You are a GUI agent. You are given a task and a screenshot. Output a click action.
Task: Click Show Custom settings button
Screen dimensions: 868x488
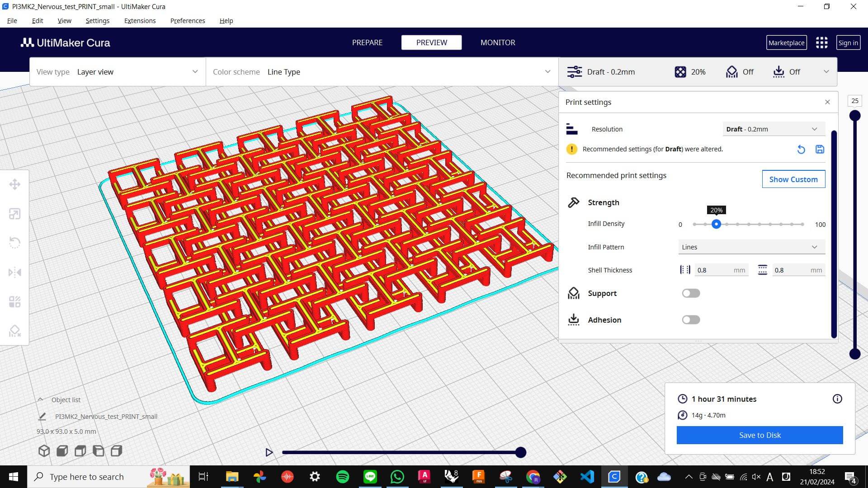pos(793,179)
